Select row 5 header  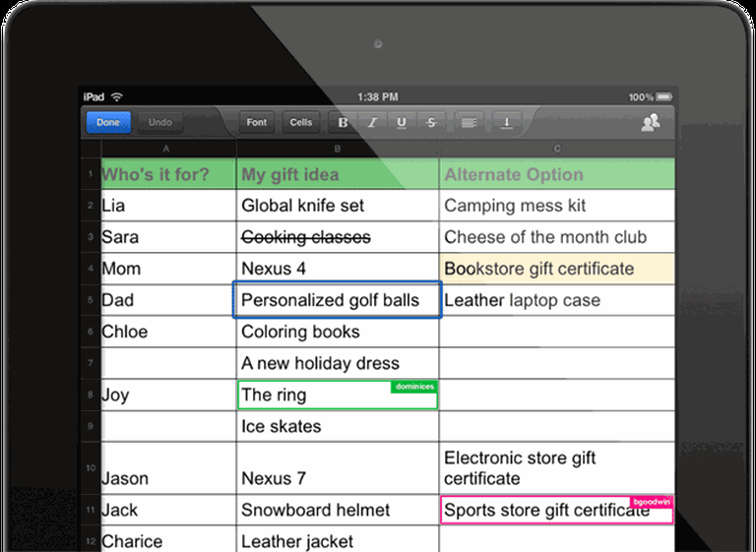click(x=91, y=300)
